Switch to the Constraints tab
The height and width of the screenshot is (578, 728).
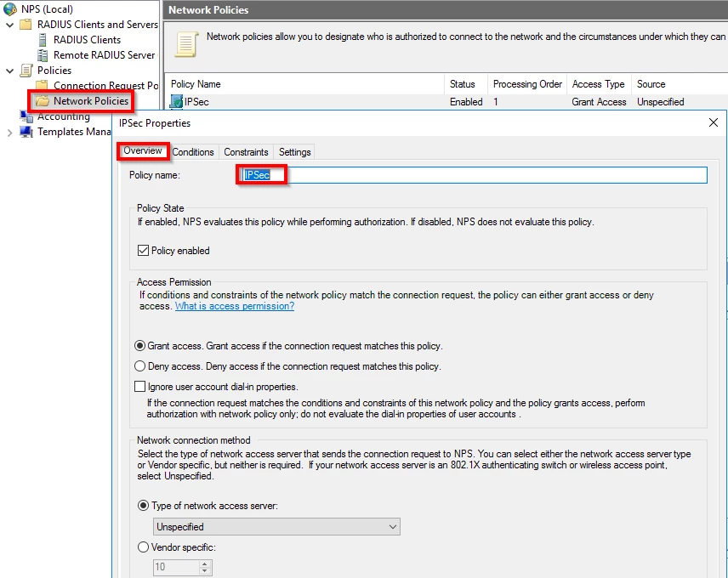tap(246, 151)
